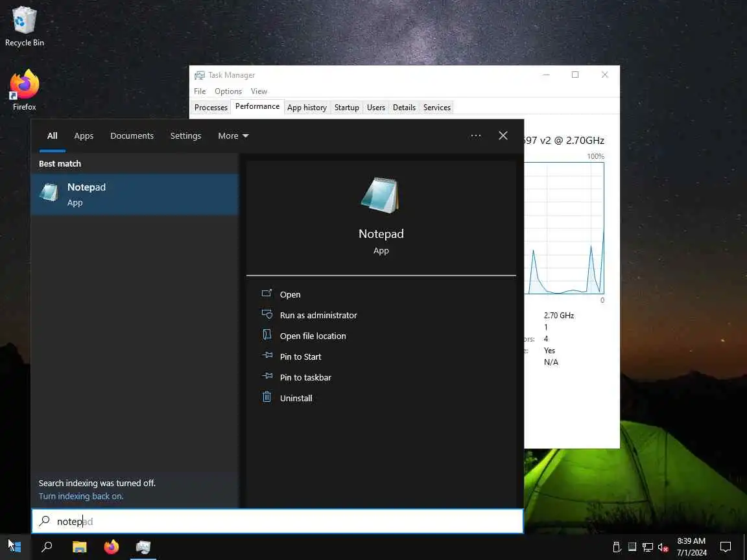Viewport: 747px width, 560px height.
Task: Open the search panel three-dots options menu
Action: pyautogui.click(x=475, y=135)
